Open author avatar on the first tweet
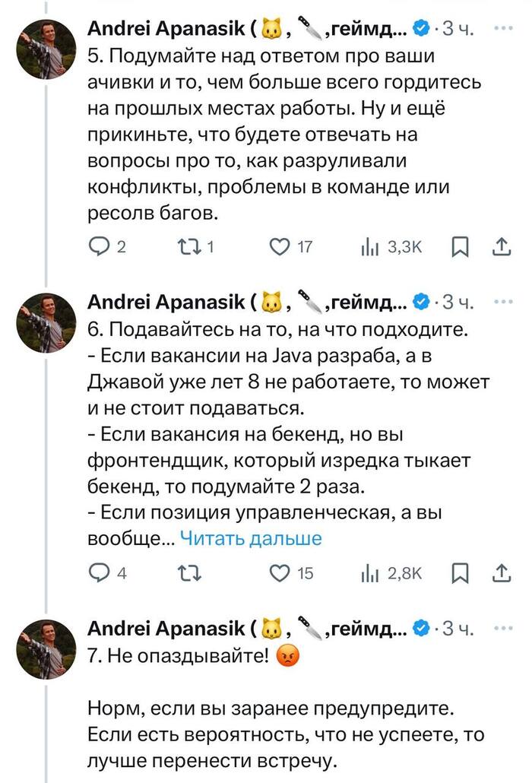The width and height of the screenshot is (532, 783). coord(46,50)
